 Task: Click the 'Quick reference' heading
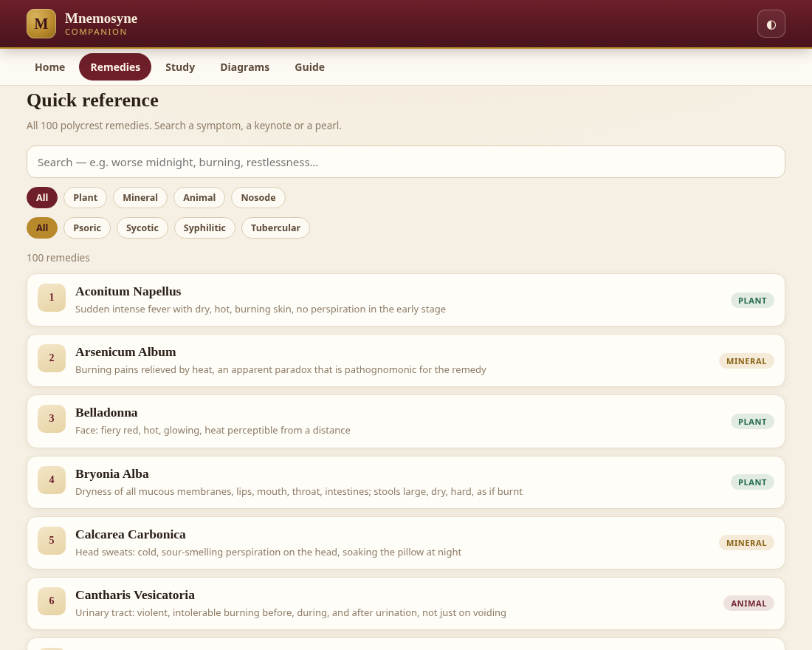pos(93,100)
